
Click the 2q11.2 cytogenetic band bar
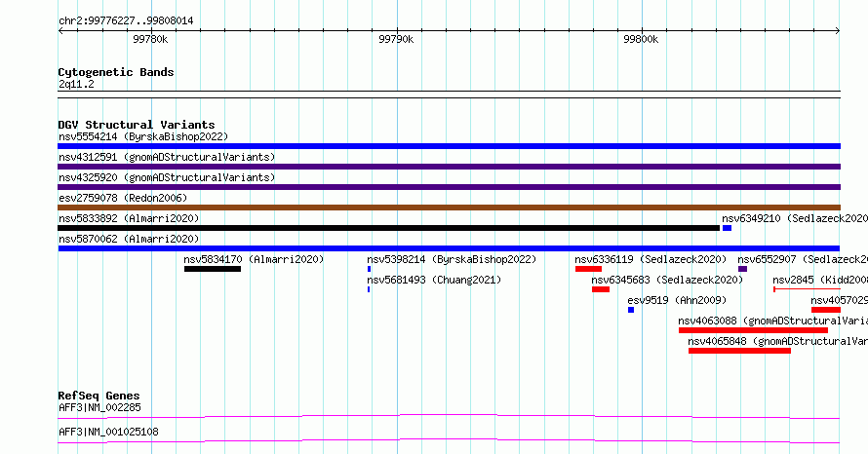point(449,95)
